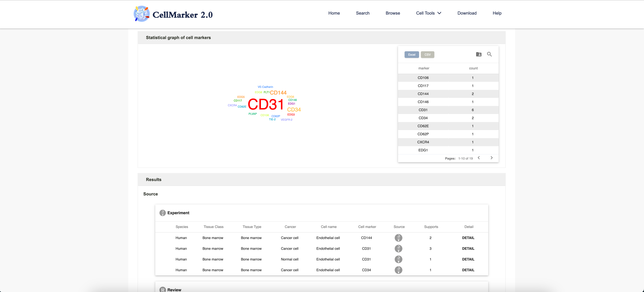Export the marker table as CSV

pyautogui.click(x=427, y=54)
